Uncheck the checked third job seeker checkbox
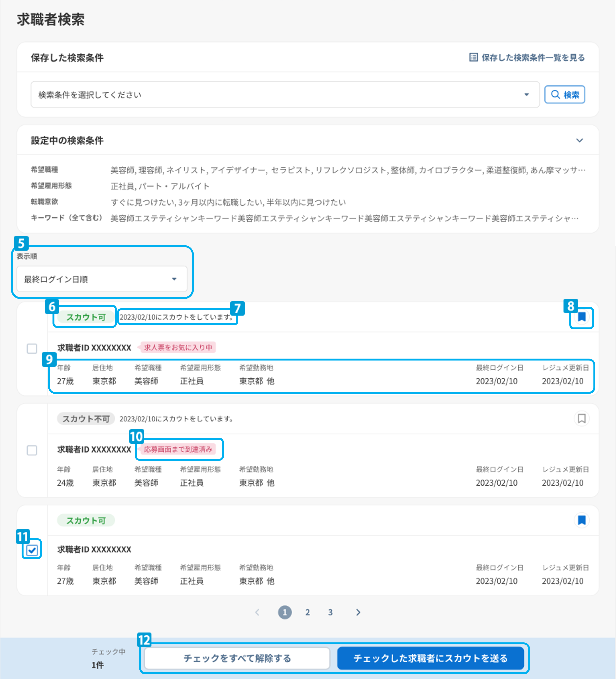The height and width of the screenshot is (679, 616). (32, 551)
